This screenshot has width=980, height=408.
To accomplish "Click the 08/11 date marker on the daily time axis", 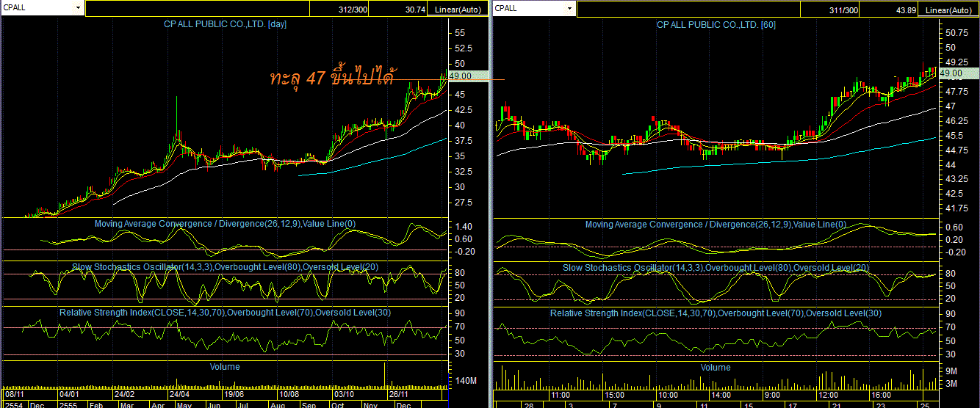I will pos(15,394).
